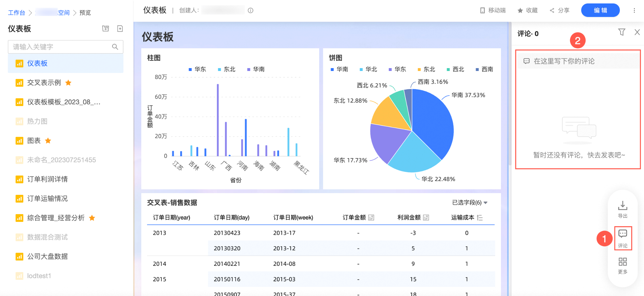
Task: Click the search magnifier icon
Action: pyautogui.click(x=115, y=47)
